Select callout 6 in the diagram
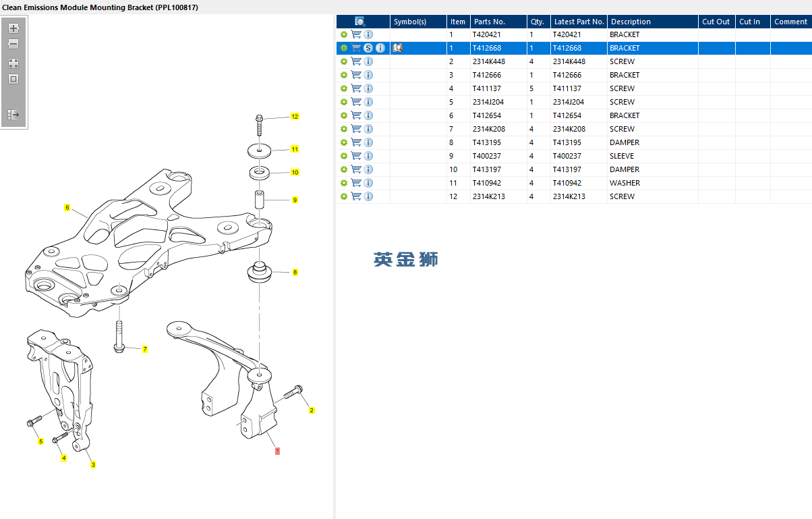 67,208
